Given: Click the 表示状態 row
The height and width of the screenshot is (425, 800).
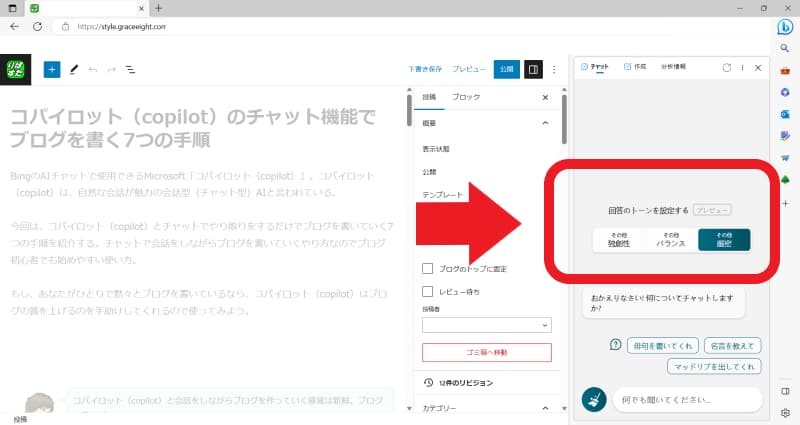Looking at the screenshot, I should [436, 149].
